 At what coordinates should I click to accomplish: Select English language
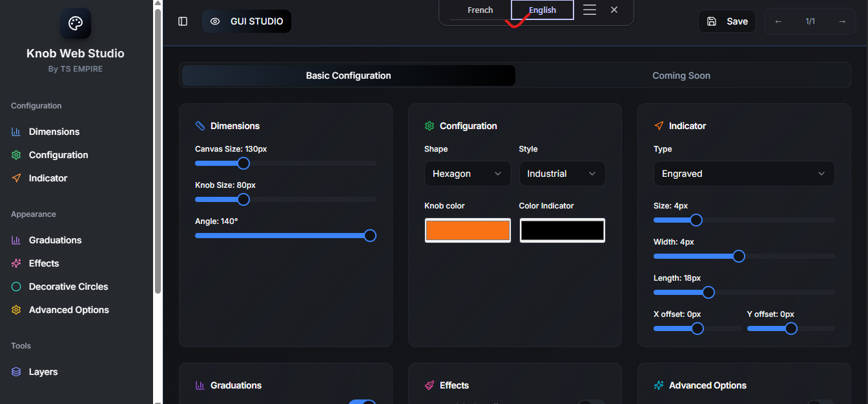pyautogui.click(x=542, y=10)
